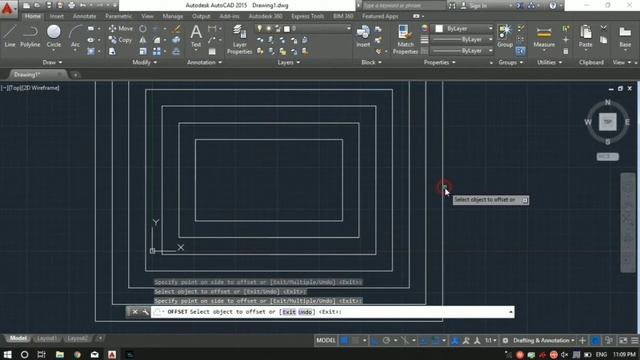Click the keyword search input field
The height and width of the screenshot is (360, 640).
coord(404,6)
